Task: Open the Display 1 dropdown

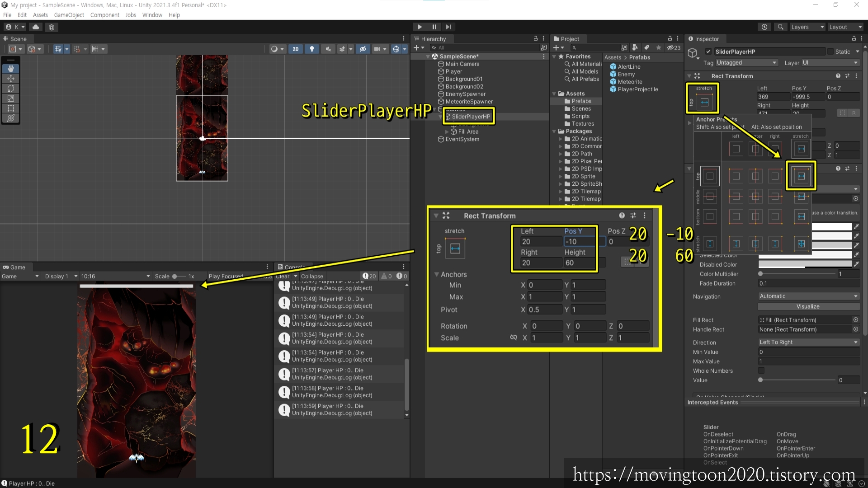Action: tap(60, 277)
